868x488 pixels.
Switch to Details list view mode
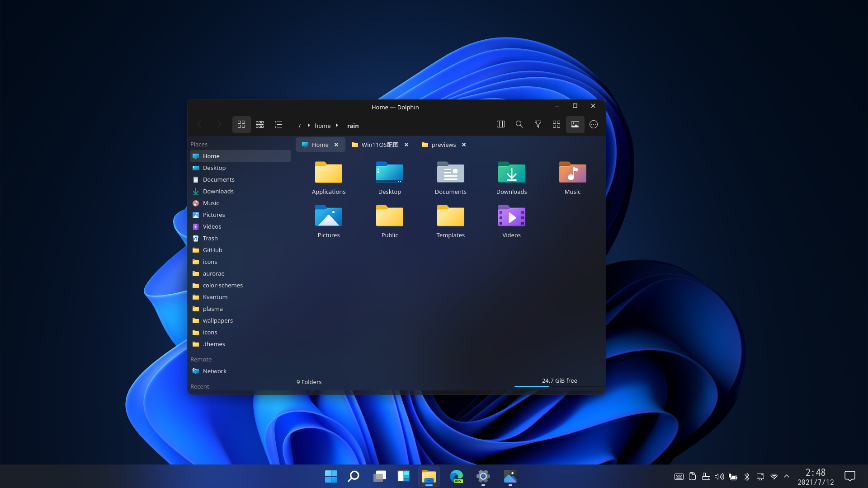[278, 124]
